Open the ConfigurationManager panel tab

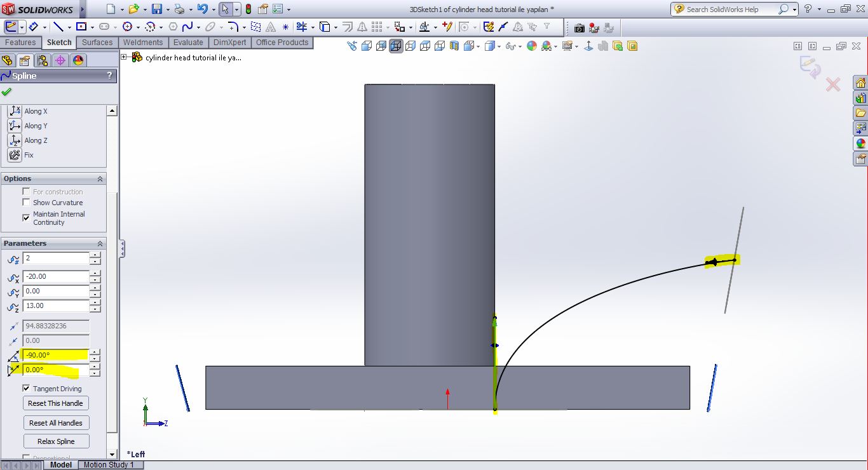[43, 60]
